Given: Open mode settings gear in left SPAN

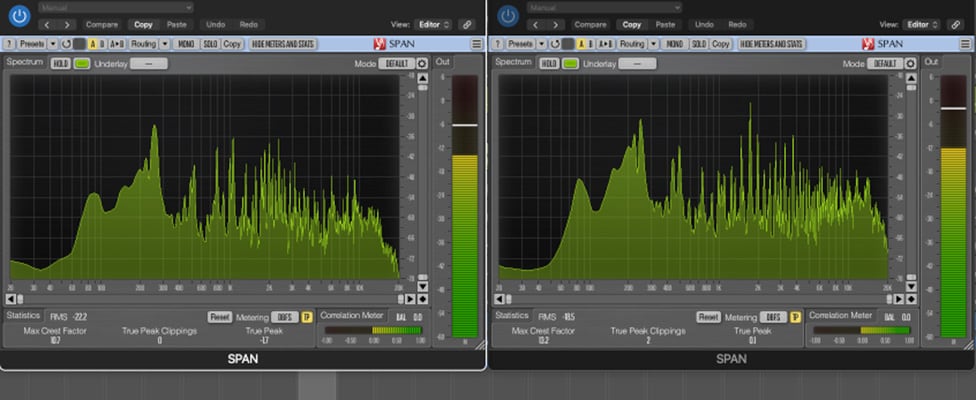Looking at the screenshot, I should pos(422,63).
